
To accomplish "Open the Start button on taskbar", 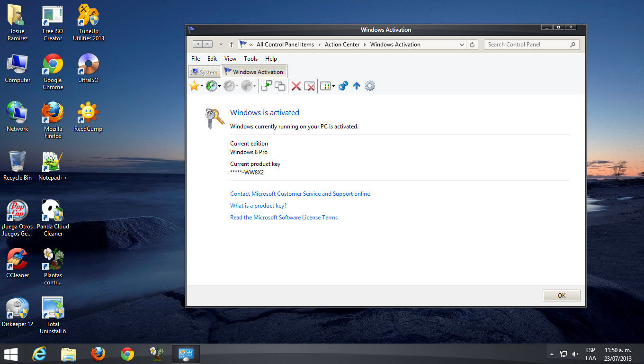I will pos(11,354).
